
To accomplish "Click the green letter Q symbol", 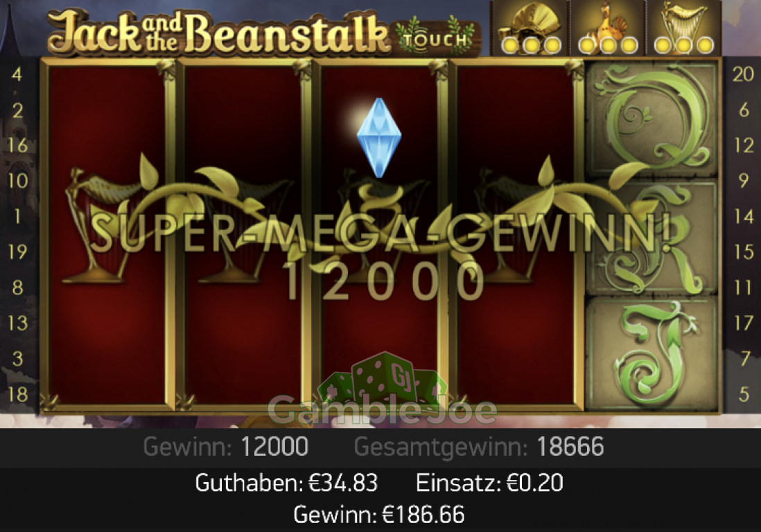I will pos(651,118).
